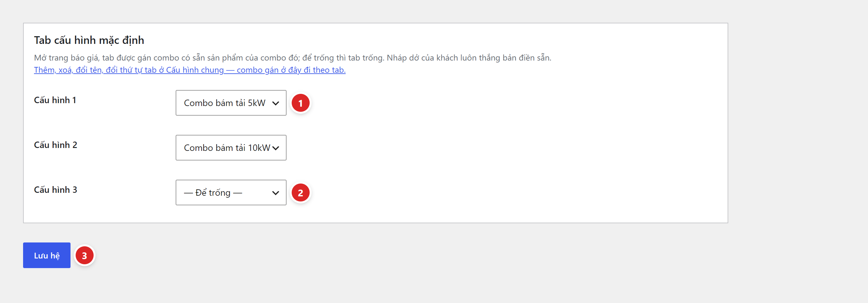
Task: Open the Cấu hình 3 dropdown showing Để trống
Action: 231,192
